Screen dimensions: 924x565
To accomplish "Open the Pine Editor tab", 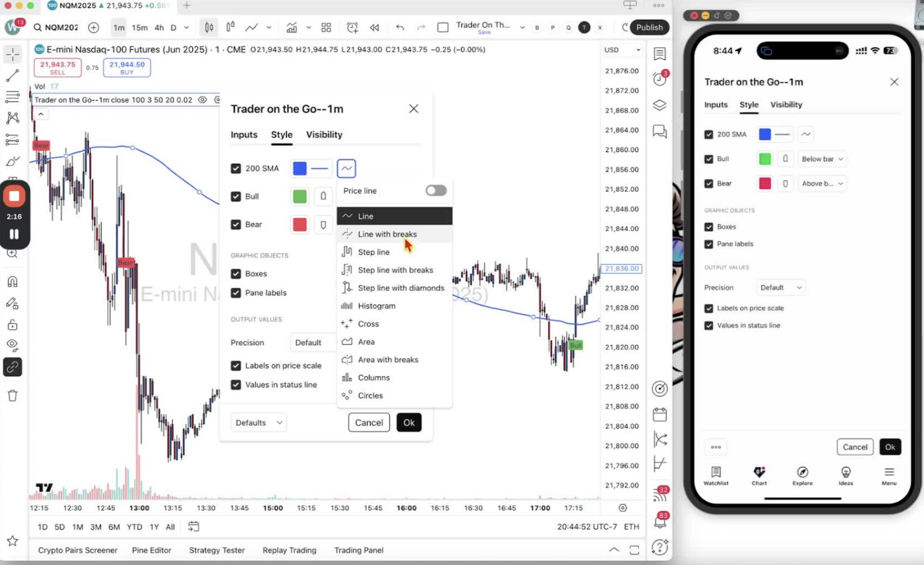I will pyautogui.click(x=151, y=550).
